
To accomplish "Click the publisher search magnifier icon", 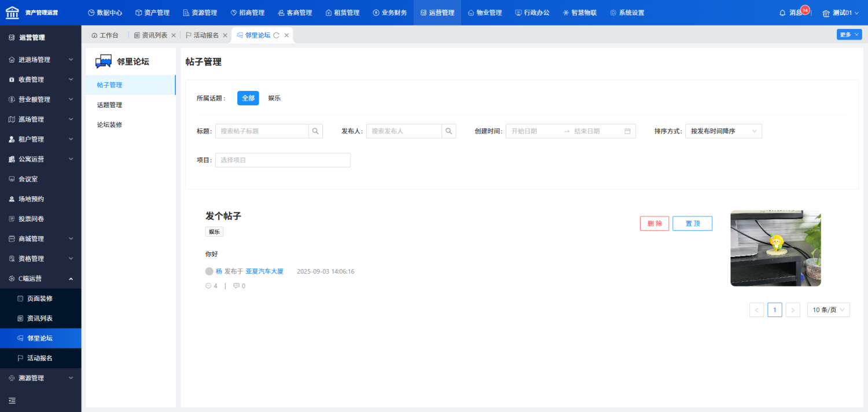I will (x=449, y=131).
